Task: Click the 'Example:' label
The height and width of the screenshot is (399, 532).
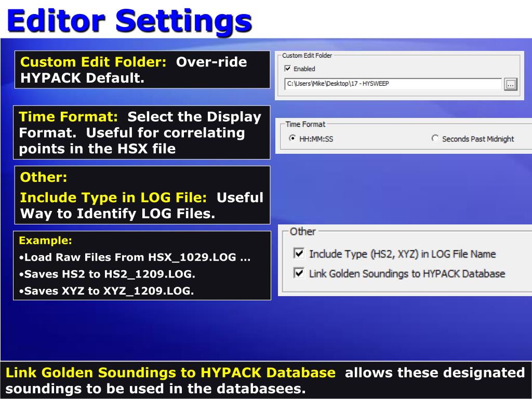Action: [x=46, y=241]
